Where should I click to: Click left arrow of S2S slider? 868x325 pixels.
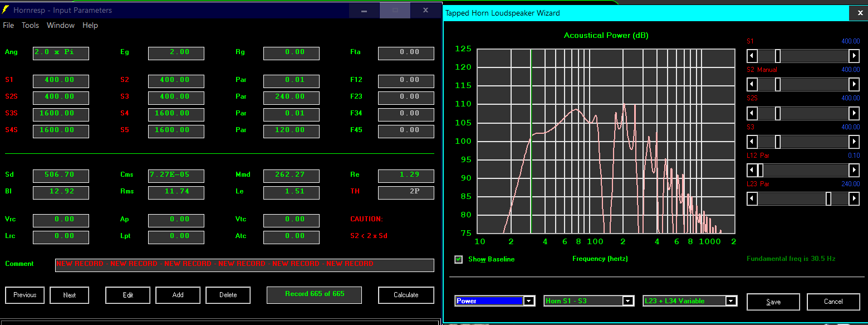tap(752, 113)
